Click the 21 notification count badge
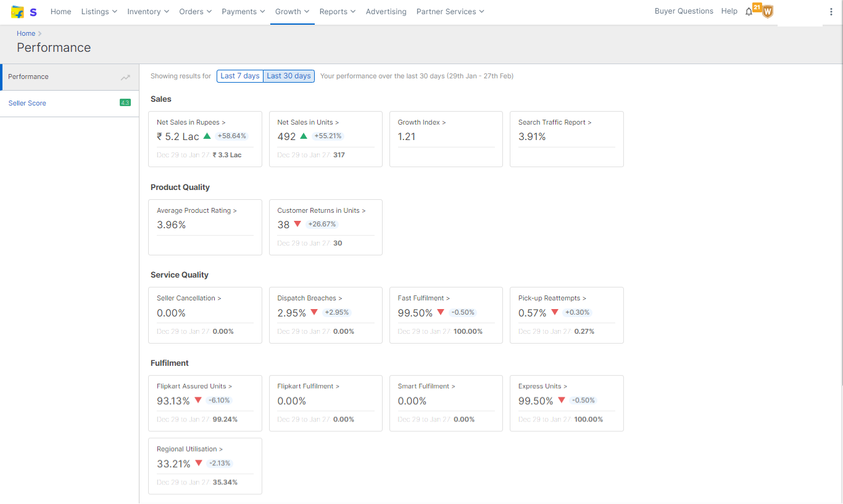This screenshot has width=843, height=504. [x=757, y=7]
